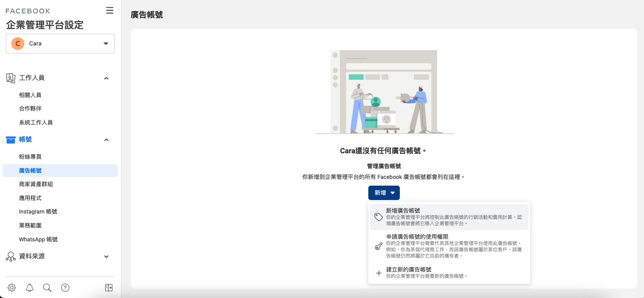Click the 資料來源 data sources icon
Screen dimensions: 644x298
tap(11, 256)
